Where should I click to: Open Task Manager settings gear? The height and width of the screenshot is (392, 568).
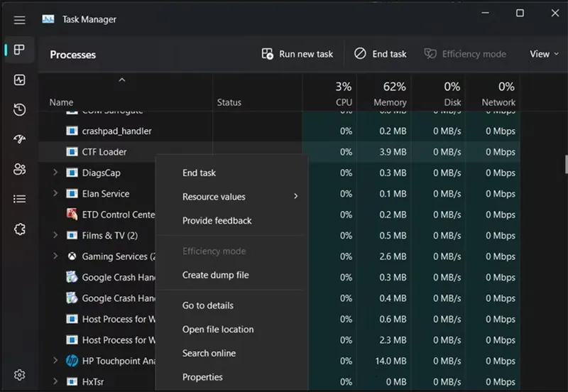(19, 375)
